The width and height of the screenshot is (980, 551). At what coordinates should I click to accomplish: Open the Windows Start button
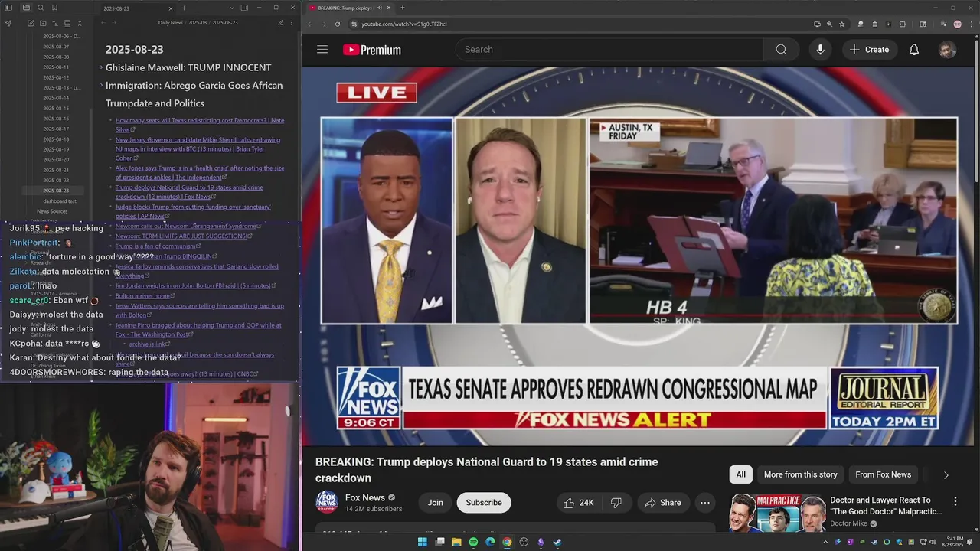pos(422,542)
